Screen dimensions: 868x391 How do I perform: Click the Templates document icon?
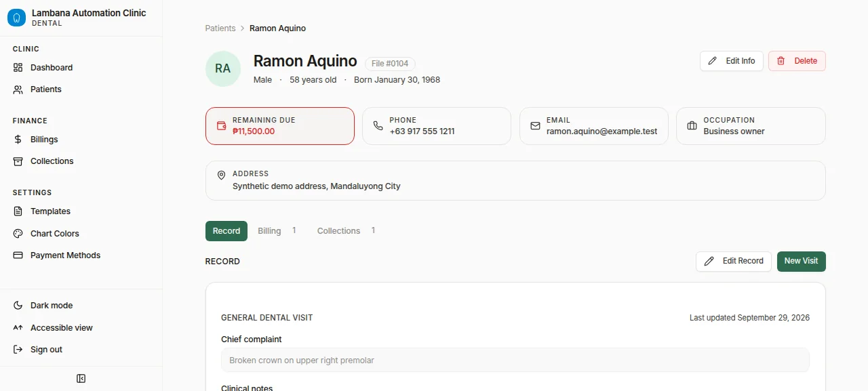pos(18,211)
